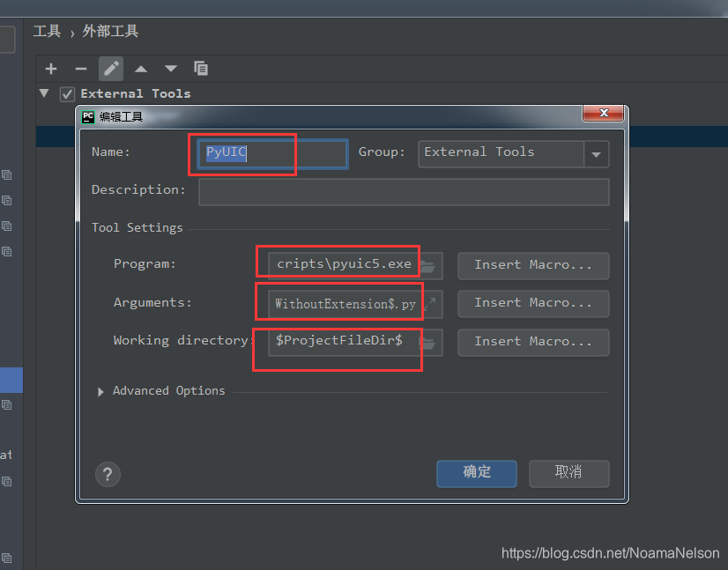Collapse the External Tools tree group
This screenshot has height=570, width=728.
tap(44, 93)
